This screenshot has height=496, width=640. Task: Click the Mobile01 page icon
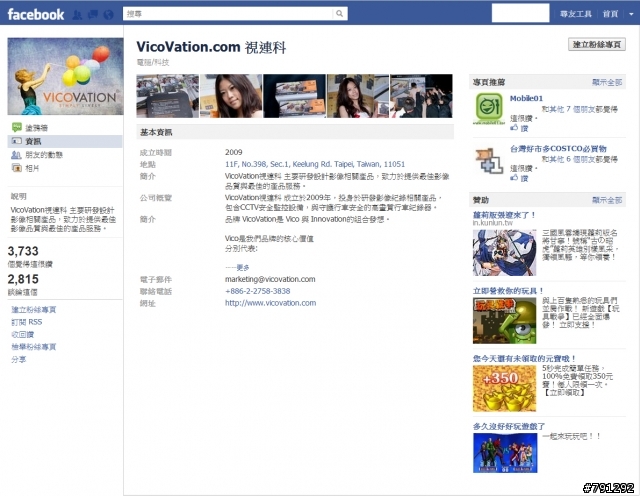point(489,108)
